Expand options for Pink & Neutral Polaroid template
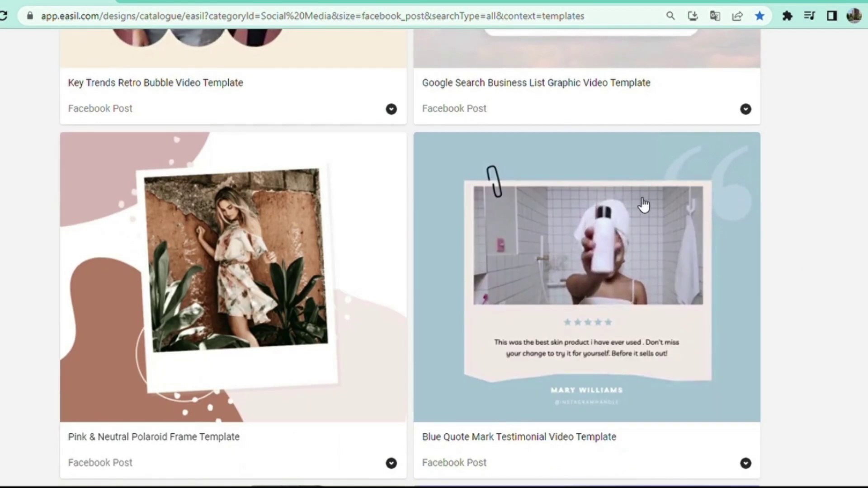This screenshot has width=868, height=488. (391, 463)
